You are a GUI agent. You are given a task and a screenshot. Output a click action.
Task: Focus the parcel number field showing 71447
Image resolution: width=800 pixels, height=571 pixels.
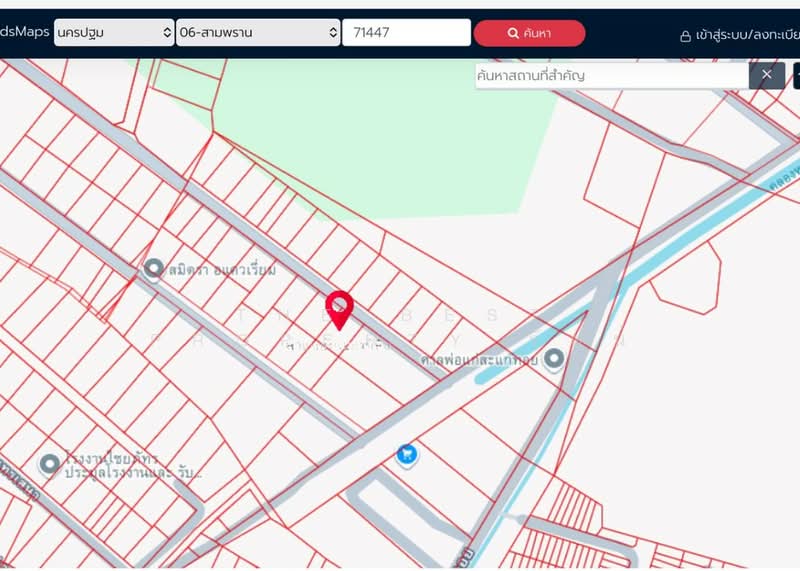pyautogui.click(x=405, y=33)
